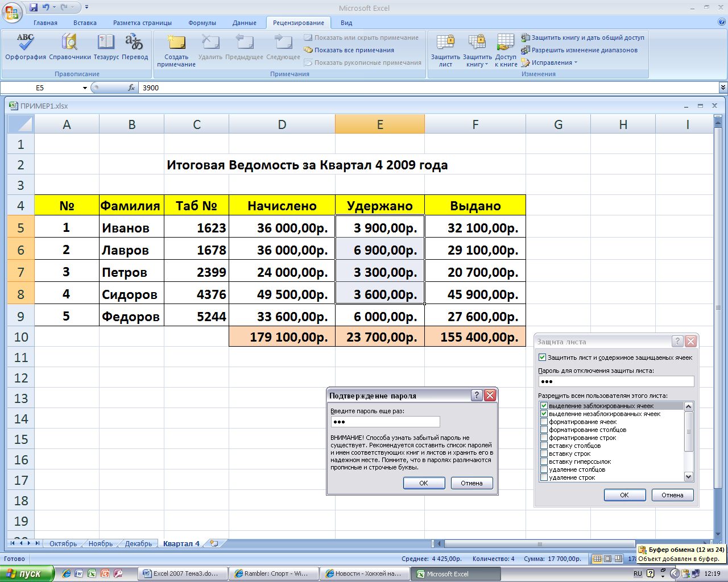The height and width of the screenshot is (582, 728).
Task: Enable вставку строк checkbox
Action: pos(544,454)
